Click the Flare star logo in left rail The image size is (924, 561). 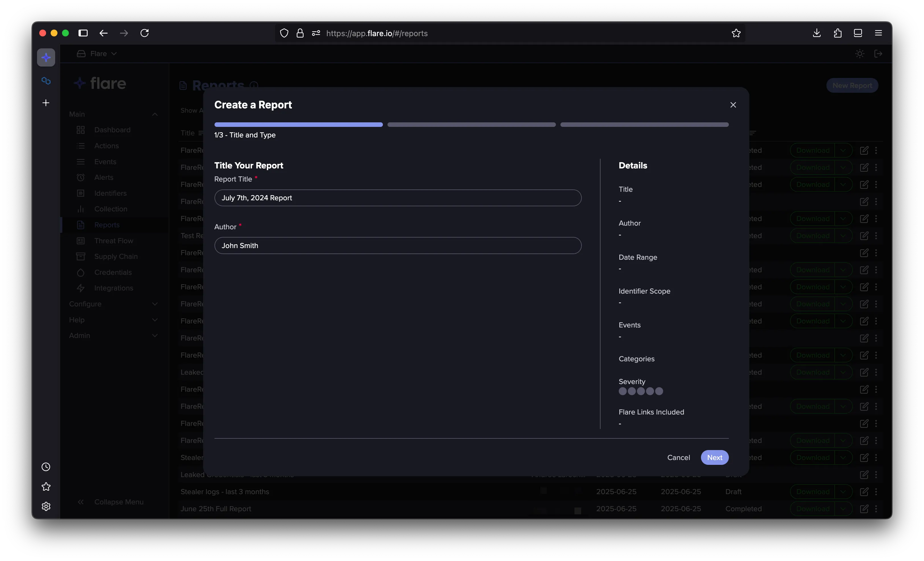tap(46, 57)
